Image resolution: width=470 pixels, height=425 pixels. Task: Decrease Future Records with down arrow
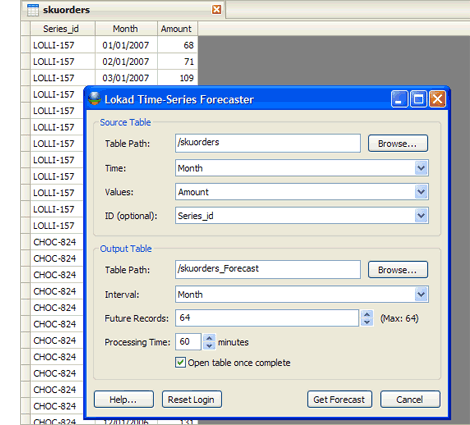pyautogui.click(x=367, y=322)
